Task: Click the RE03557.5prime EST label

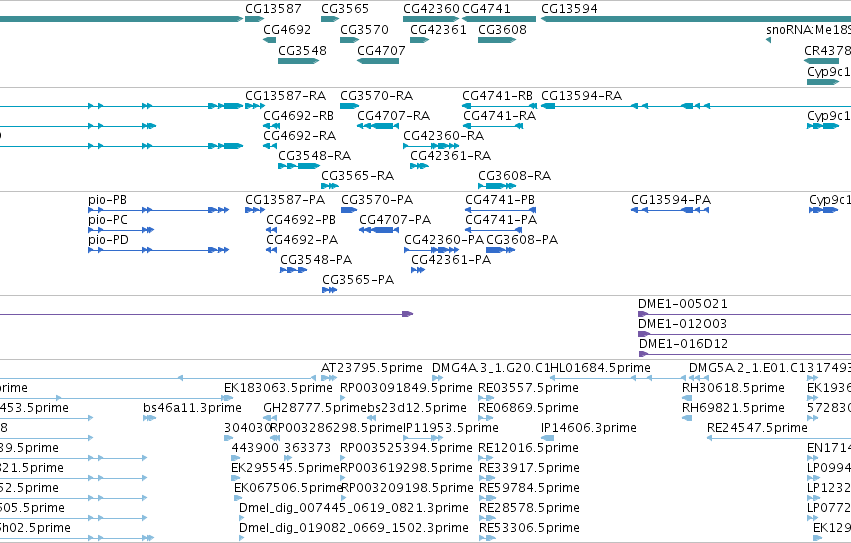Action: click(528, 388)
